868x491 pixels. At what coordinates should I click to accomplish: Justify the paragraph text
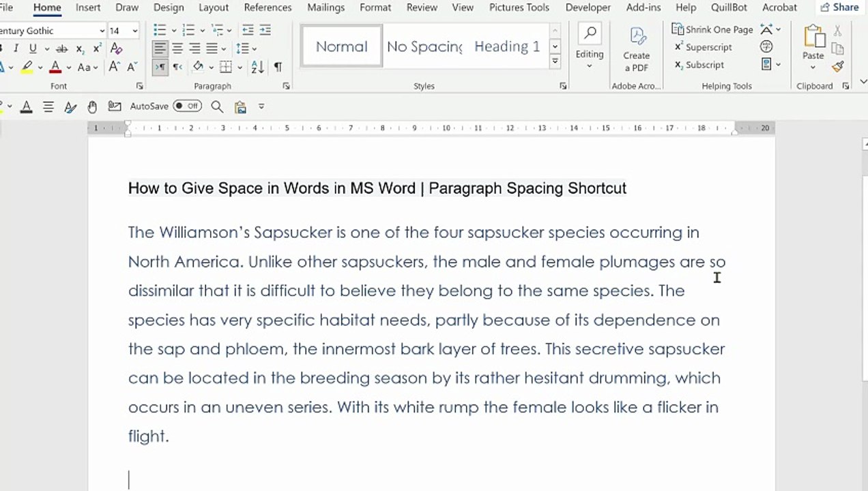(212, 48)
